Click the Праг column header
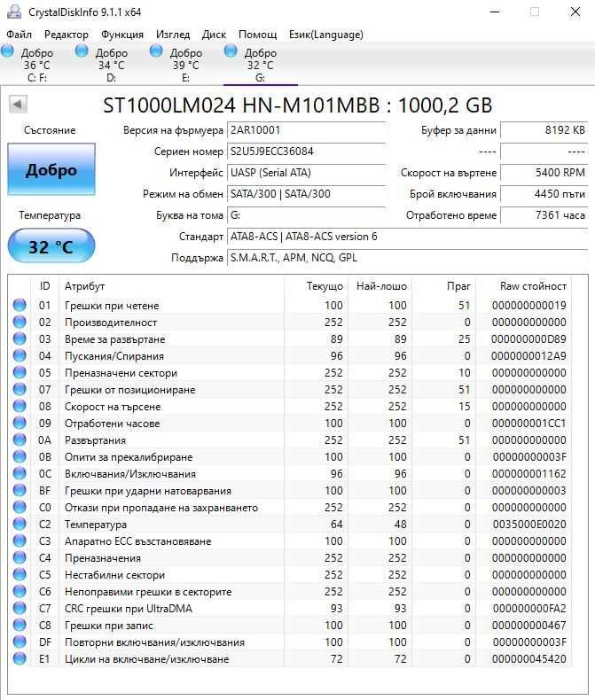 coord(443,286)
